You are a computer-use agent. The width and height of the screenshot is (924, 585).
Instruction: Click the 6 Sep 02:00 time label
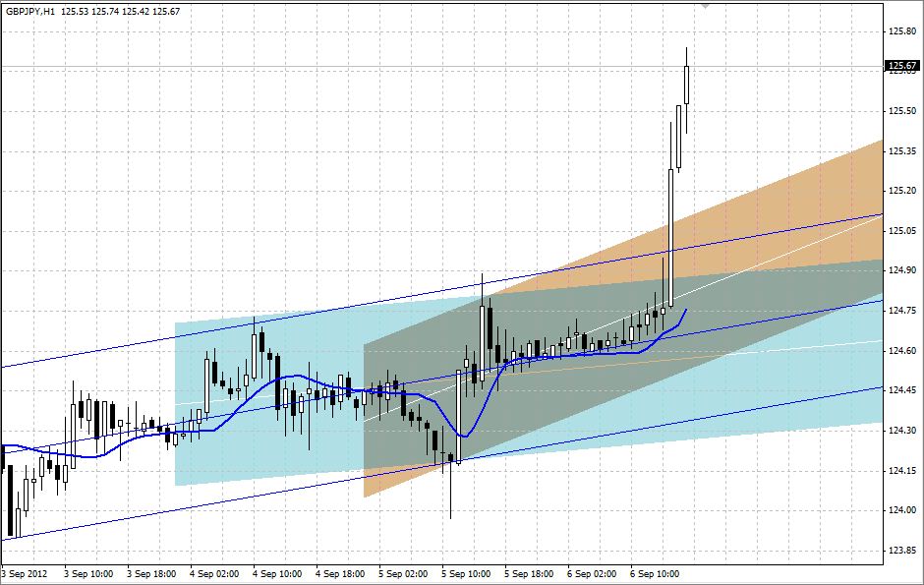pyautogui.click(x=592, y=574)
